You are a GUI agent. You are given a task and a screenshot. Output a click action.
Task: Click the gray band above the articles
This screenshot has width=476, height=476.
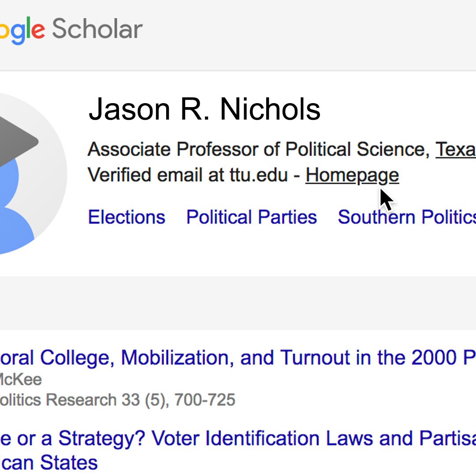click(x=238, y=303)
